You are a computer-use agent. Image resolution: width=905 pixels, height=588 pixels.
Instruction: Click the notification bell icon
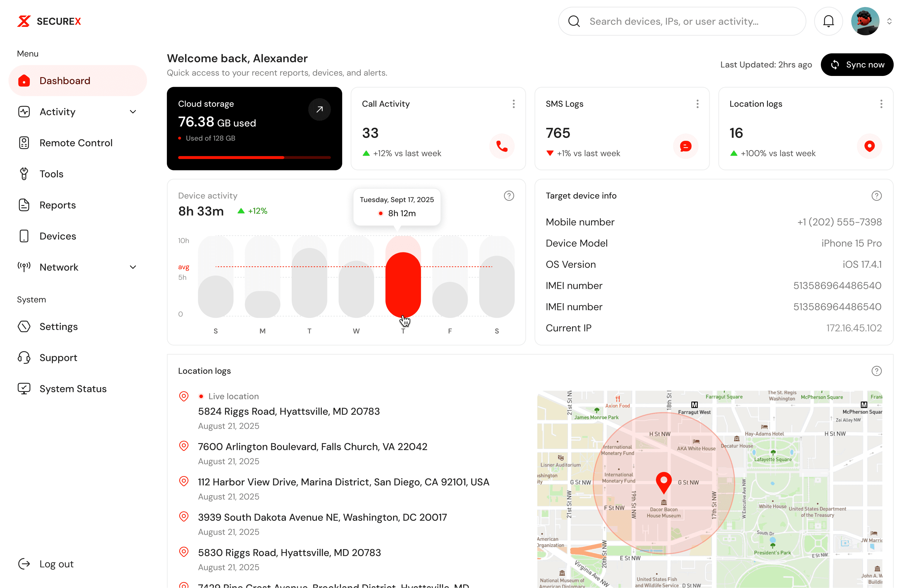tap(828, 21)
